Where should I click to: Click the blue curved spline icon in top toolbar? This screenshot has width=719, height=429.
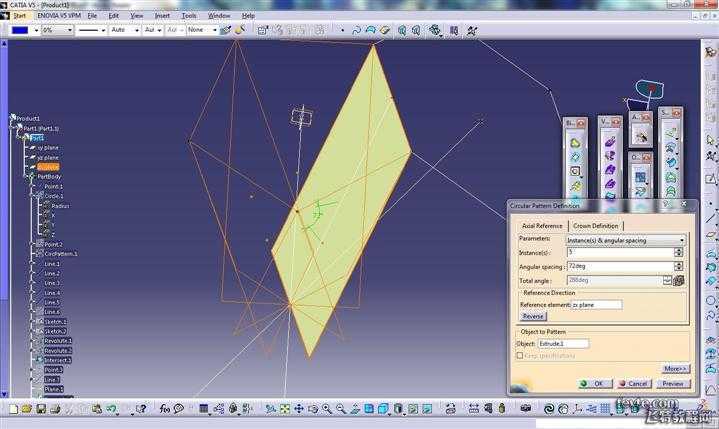[x=356, y=30]
